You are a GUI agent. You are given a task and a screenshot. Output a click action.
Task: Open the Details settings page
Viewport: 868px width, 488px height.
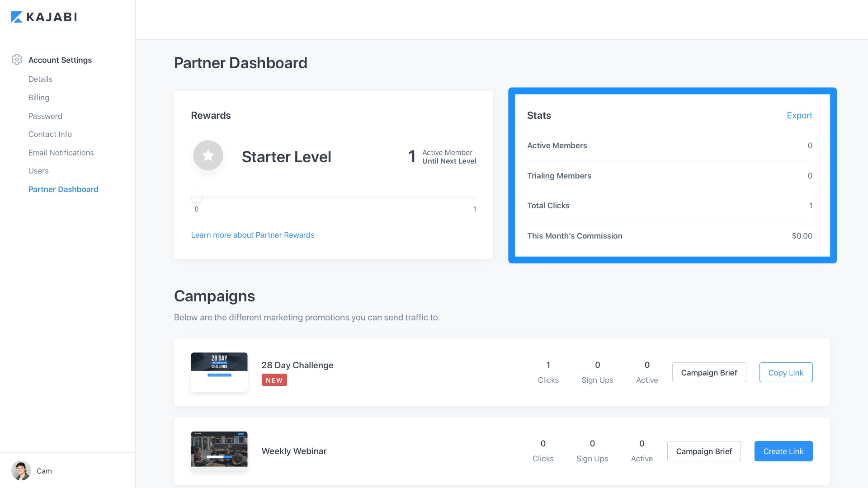[x=40, y=79]
